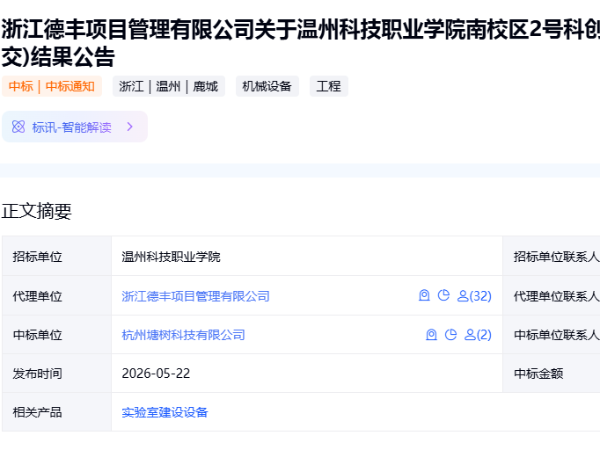The image size is (600, 450).
Task: Click the 代理单位 row label
Action: [38, 296]
